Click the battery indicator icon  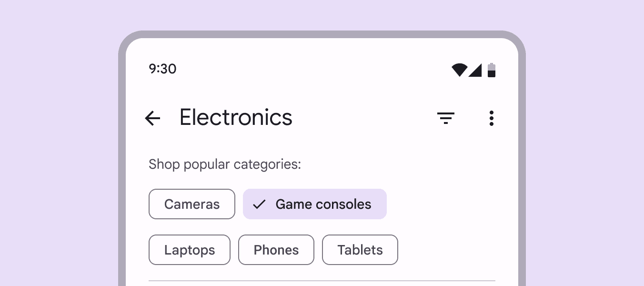tap(492, 70)
